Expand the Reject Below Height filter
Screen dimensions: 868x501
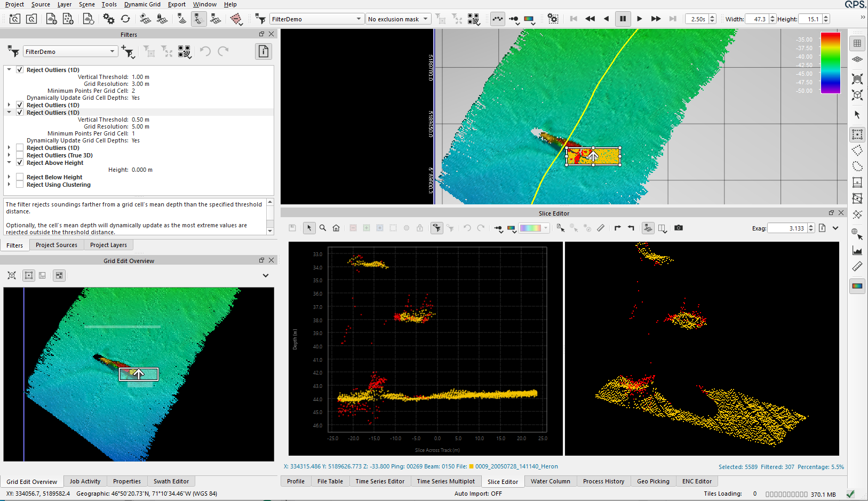pos(9,177)
